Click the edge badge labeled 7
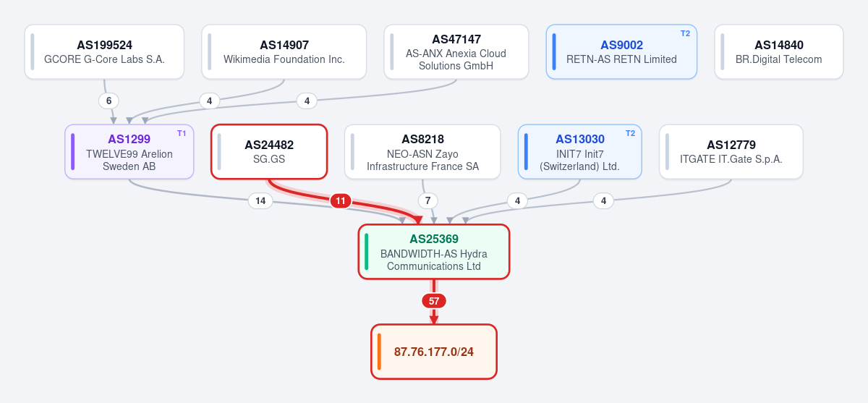This screenshot has height=403, width=868. (427, 200)
